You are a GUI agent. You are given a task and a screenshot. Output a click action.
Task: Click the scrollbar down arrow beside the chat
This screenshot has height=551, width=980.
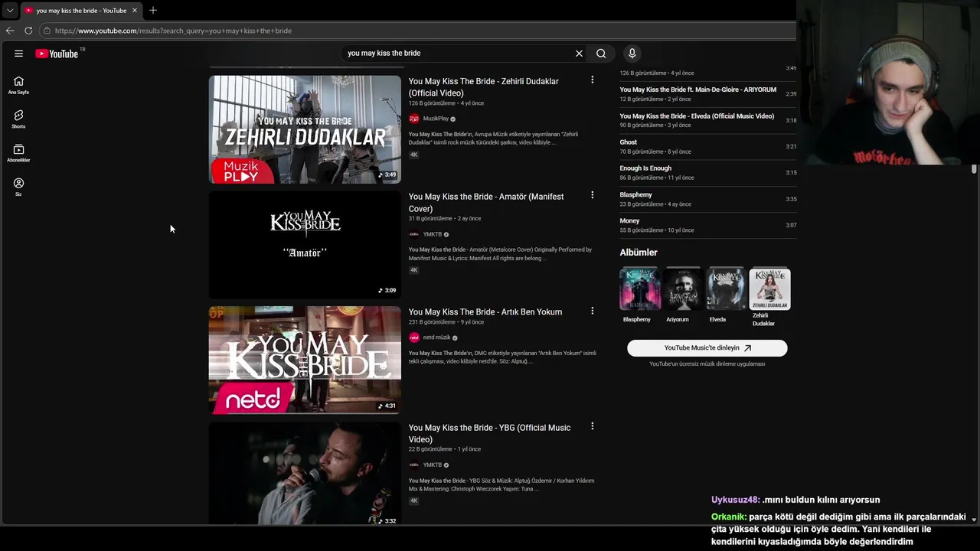(x=974, y=520)
